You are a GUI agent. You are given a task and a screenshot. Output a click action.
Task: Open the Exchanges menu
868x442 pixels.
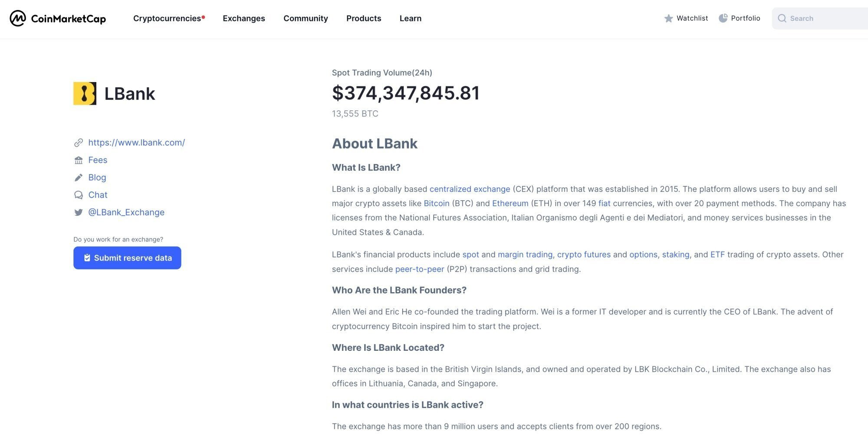(244, 18)
